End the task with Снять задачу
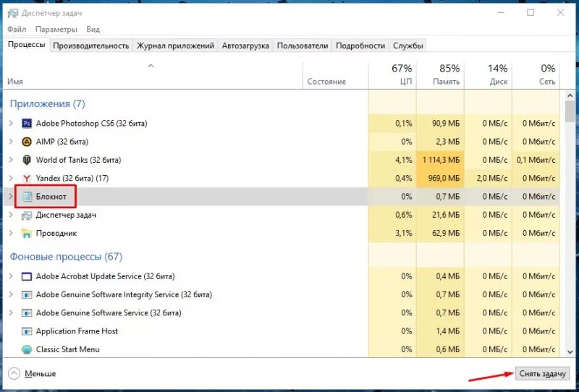Screen dimensions: 579x392 [542, 373]
